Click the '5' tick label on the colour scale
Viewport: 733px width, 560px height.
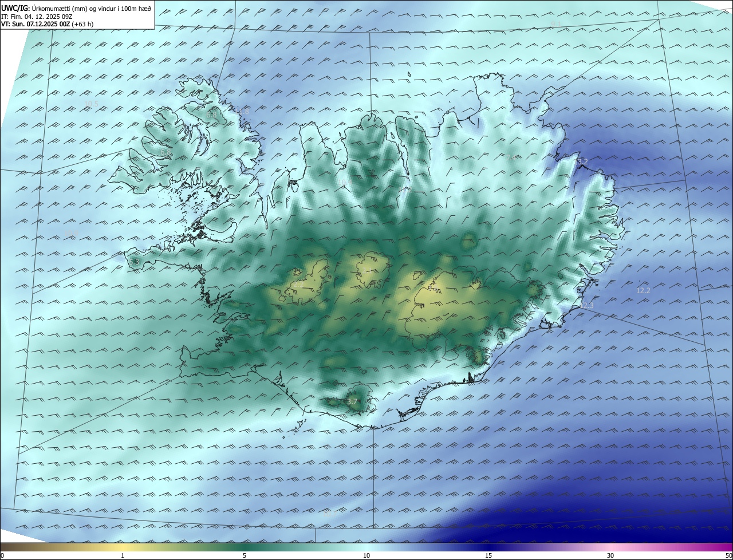click(245, 555)
